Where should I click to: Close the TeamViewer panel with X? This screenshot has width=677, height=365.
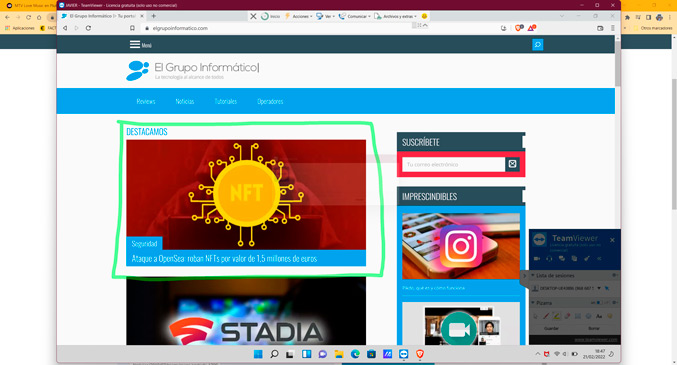(x=612, y=240)
